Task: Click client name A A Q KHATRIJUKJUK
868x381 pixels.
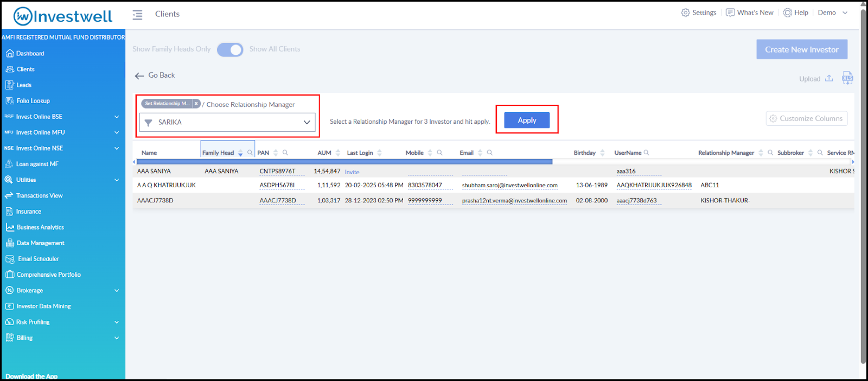Action: click(x=167, y=185)
